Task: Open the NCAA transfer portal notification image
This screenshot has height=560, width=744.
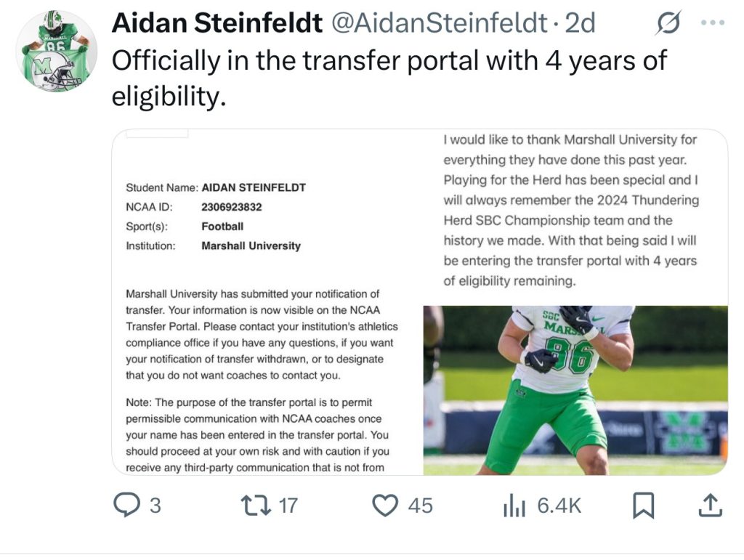Action: [x=267, y=302]
